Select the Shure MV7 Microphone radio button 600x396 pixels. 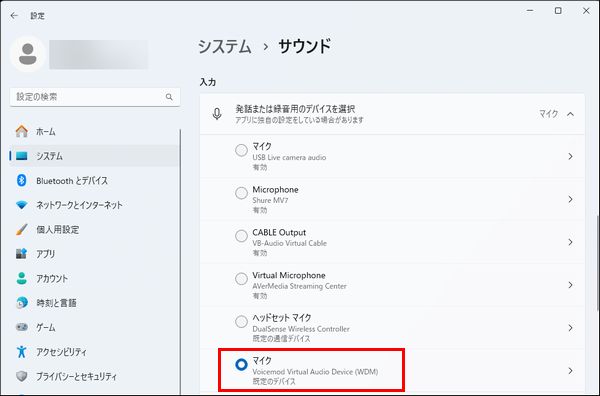click(x=241, y=193)
